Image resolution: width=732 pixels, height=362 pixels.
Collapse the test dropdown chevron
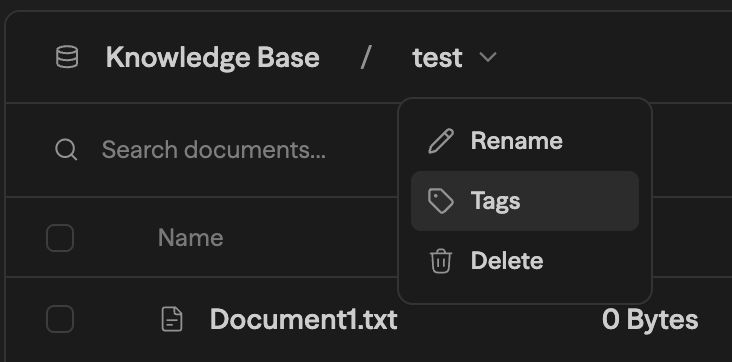(488, 57)
